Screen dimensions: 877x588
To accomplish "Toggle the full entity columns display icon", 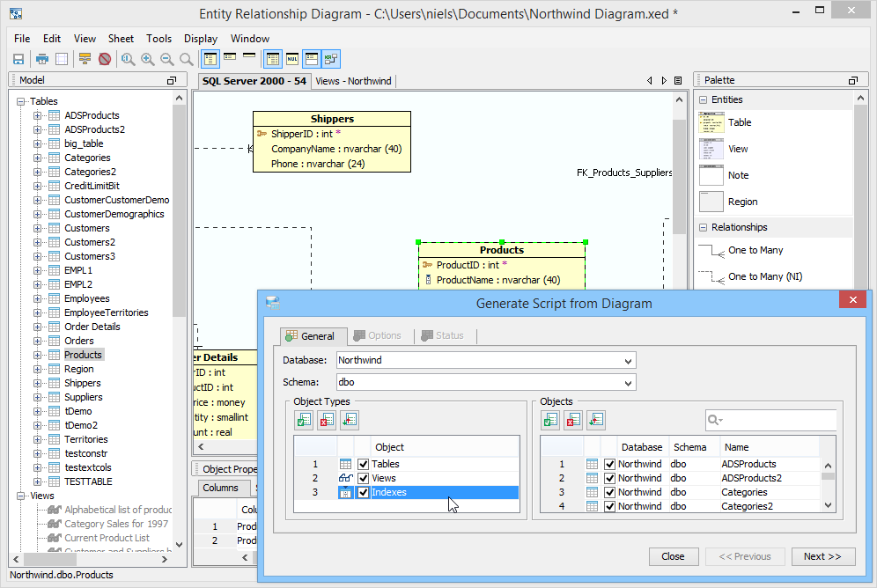I will (210, 59).
